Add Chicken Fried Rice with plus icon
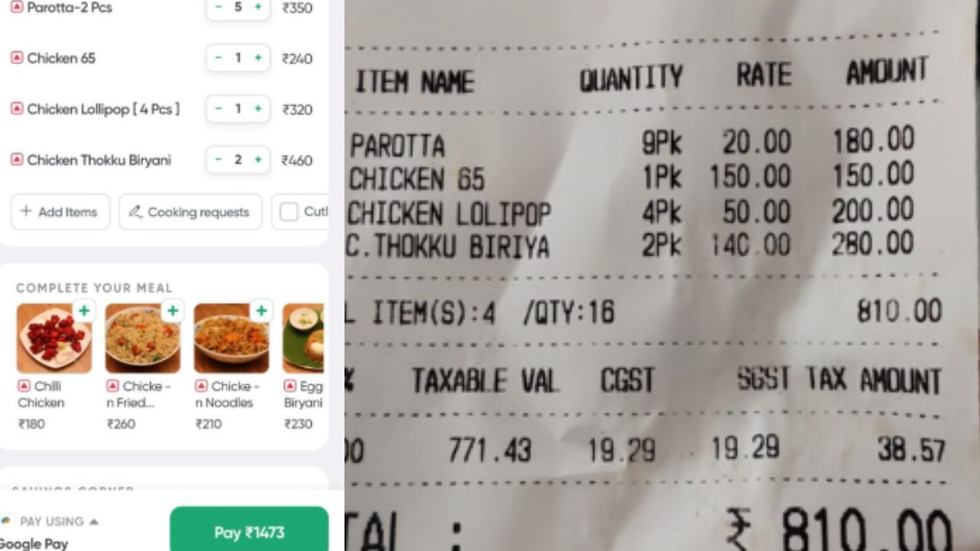This screenshot has width=980, height=551. click(173, 311)
